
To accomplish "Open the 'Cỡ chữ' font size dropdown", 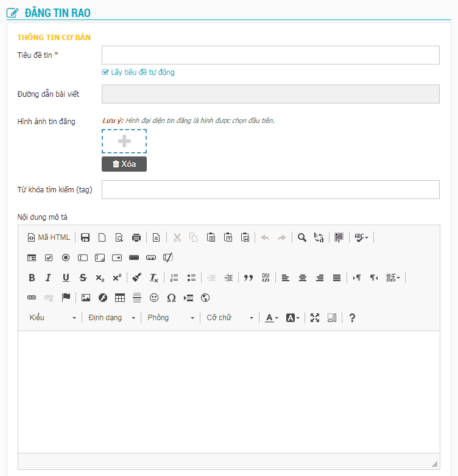I will [x=230, y=318].
